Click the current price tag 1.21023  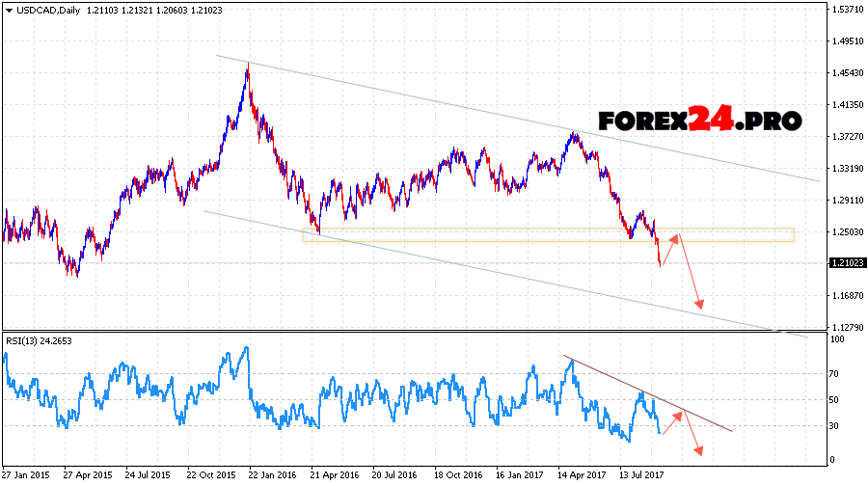tap(846, 262)
